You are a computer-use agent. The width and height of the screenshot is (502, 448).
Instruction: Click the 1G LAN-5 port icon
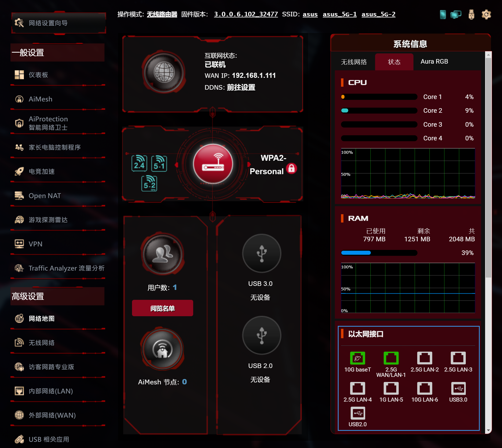[x=391, y=388]
